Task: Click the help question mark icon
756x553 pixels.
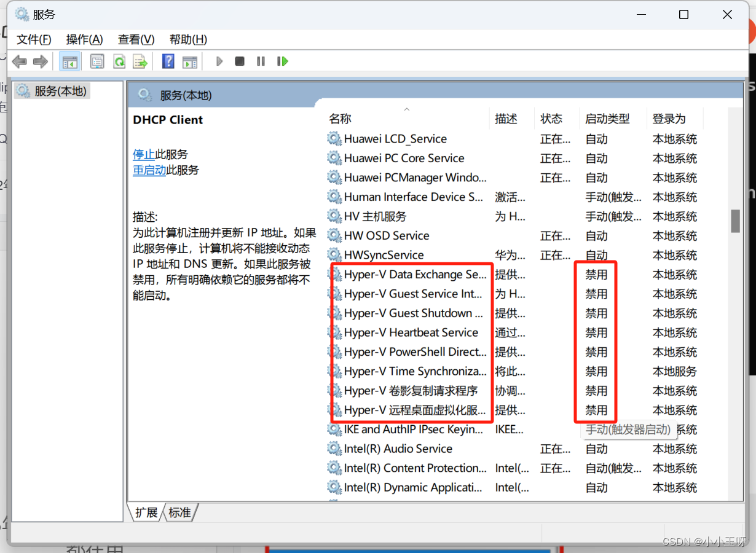Action: point(167,61)
